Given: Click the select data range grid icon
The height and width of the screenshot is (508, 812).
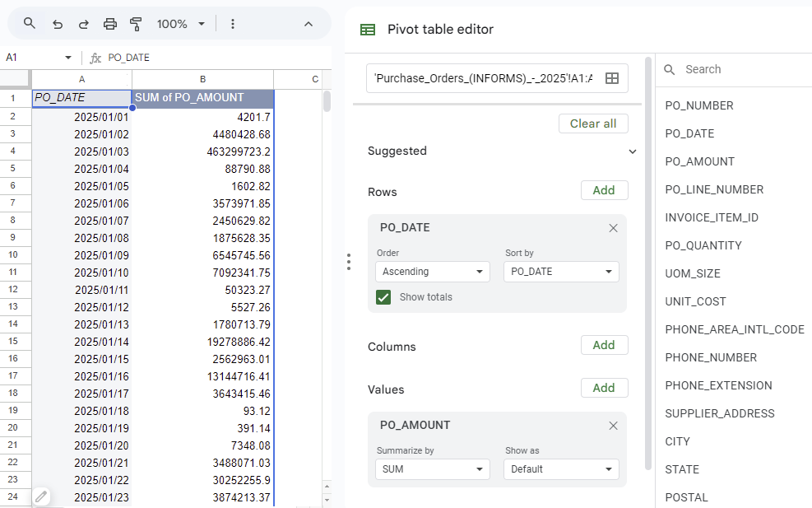Looking at the screenshot, I should coord(611,78).
